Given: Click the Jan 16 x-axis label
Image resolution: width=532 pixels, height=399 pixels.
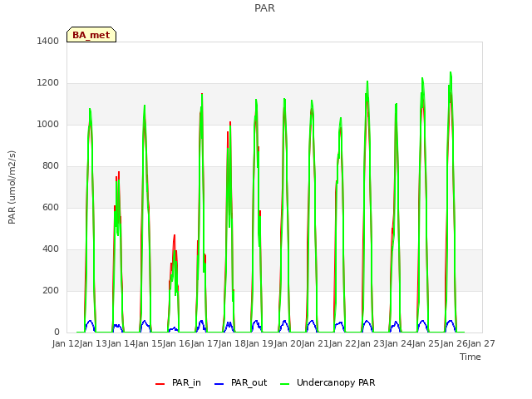Looking at the screenshot, I should point(177,343).
